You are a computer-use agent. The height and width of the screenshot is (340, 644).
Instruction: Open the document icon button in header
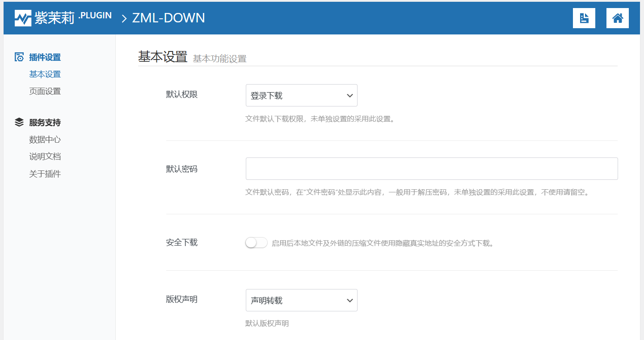pyautogui.click(x=584, y=18)
